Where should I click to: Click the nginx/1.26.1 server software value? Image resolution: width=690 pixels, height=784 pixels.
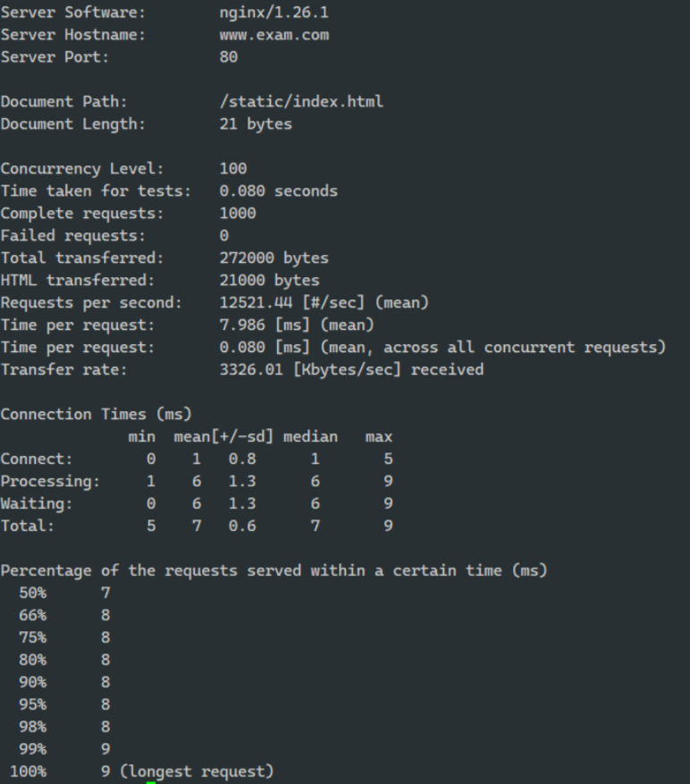click(274, 13)
